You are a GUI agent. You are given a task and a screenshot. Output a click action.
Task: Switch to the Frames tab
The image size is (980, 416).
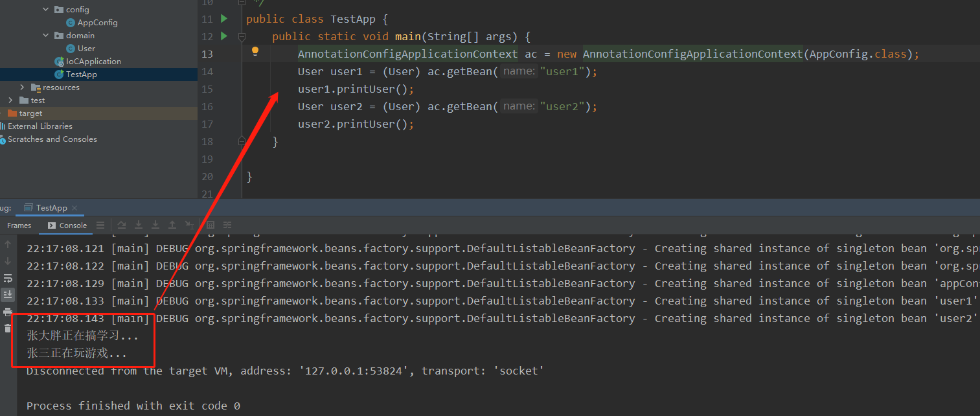19,225
